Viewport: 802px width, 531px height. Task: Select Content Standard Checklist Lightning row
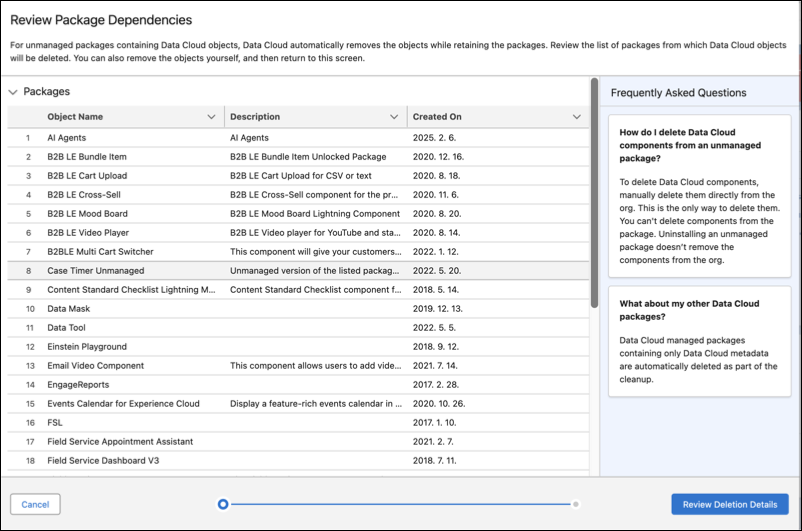tap(298, 290)
